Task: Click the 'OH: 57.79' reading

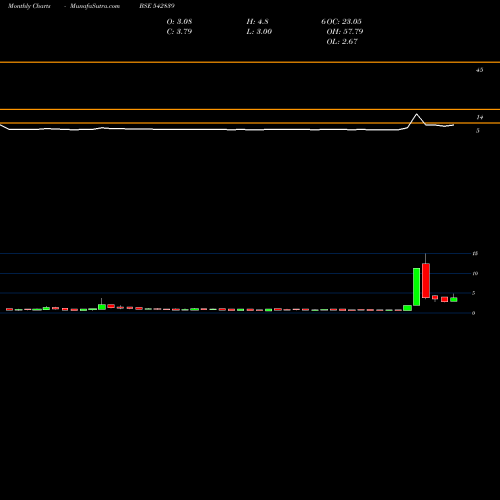Action: [345, 32]
